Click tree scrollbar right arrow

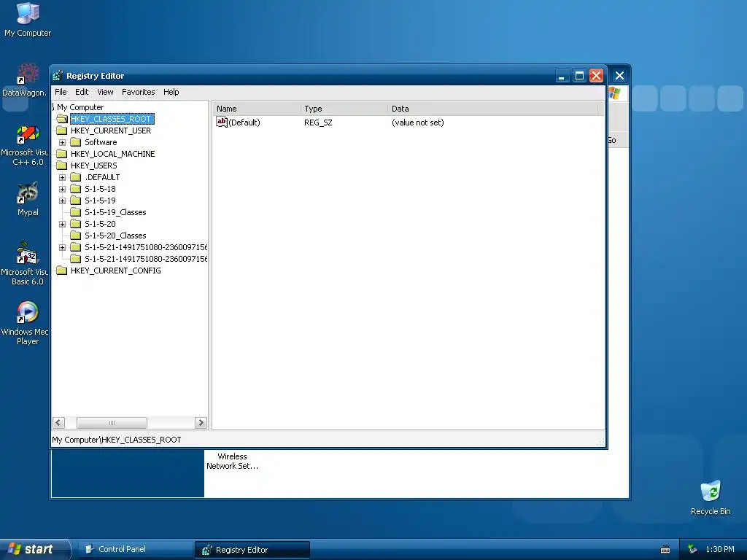[201, 422]
